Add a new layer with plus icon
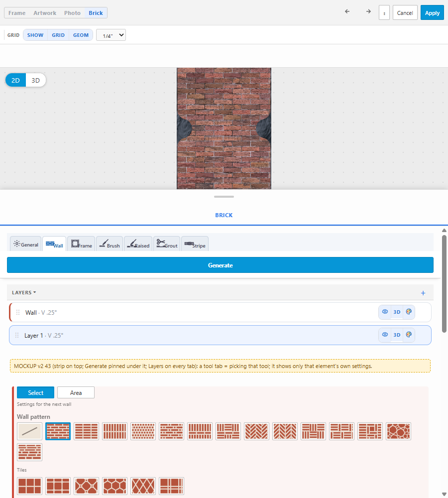The height and width of the screenshot is (498, 448). click(x=423, y=293)
